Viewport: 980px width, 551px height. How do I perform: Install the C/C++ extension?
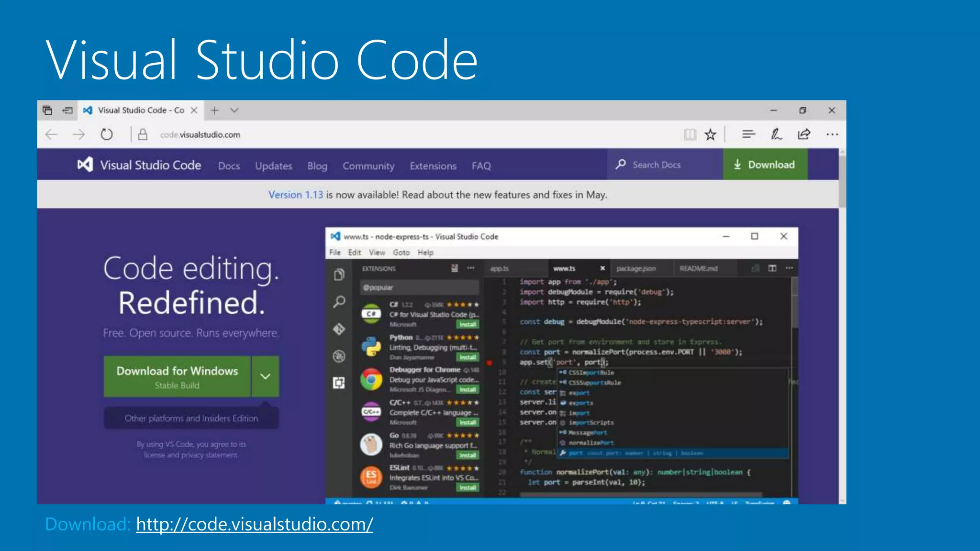(468, 423)
